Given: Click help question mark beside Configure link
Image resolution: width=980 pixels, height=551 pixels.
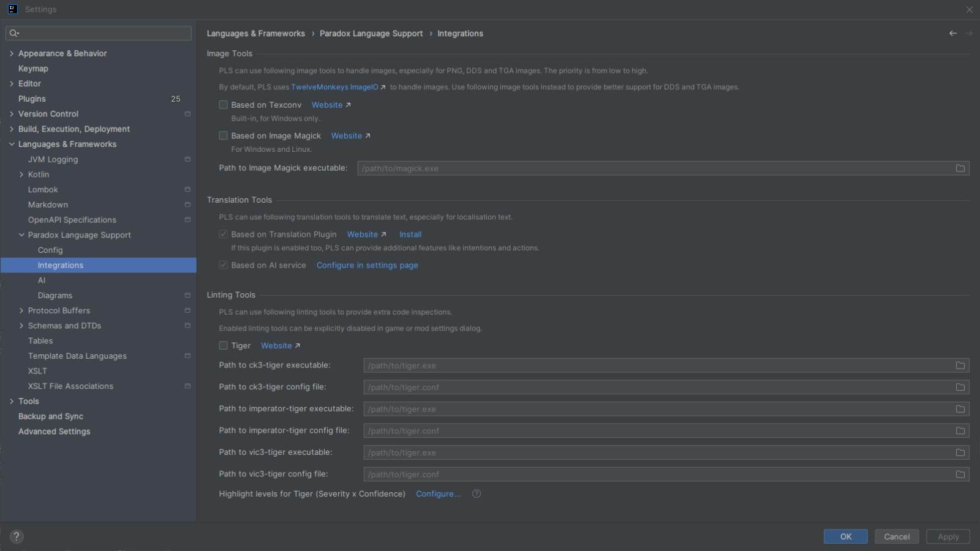Looking at the screenshot, I should pos(477,494).
